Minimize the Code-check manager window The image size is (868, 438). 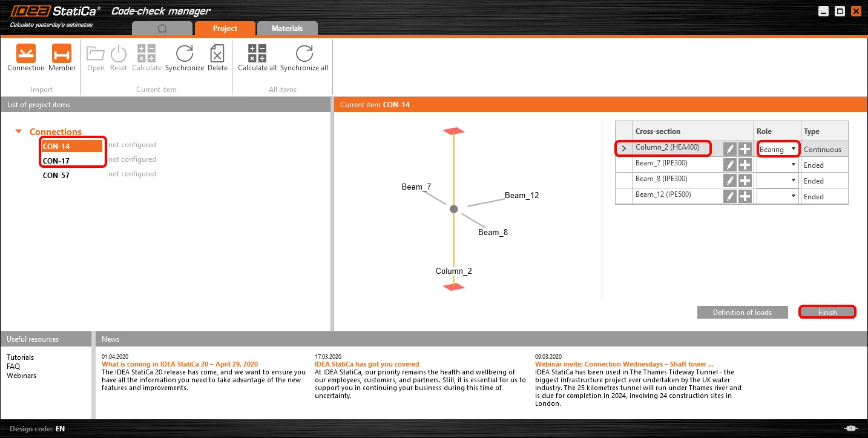823,11
